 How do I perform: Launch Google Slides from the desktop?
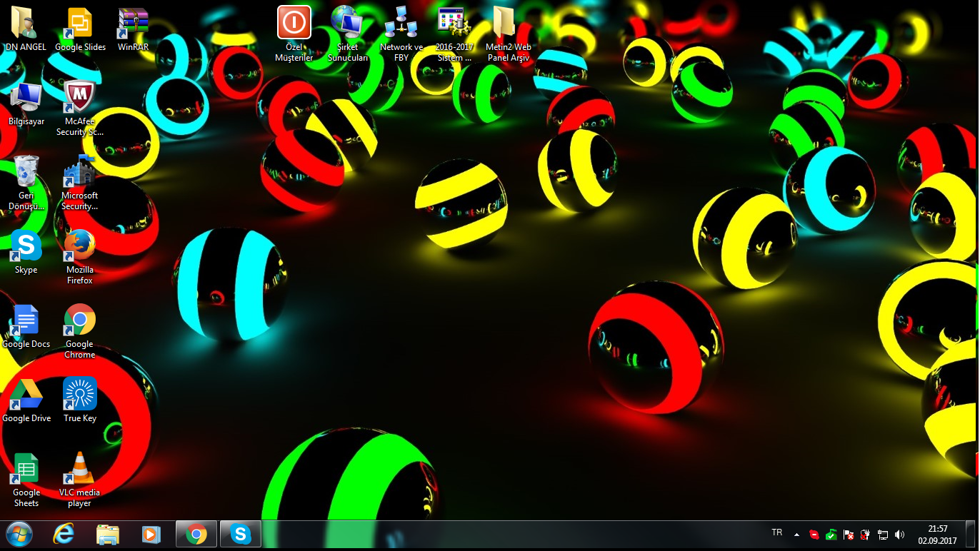click(x=80, y=30)
